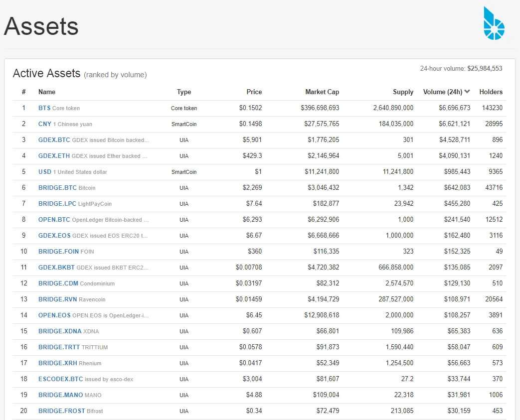This screenshot has height=420, width=520.
Task: Open the BRIDGE.LPC asset link
Action: click(x=57, y=204)
